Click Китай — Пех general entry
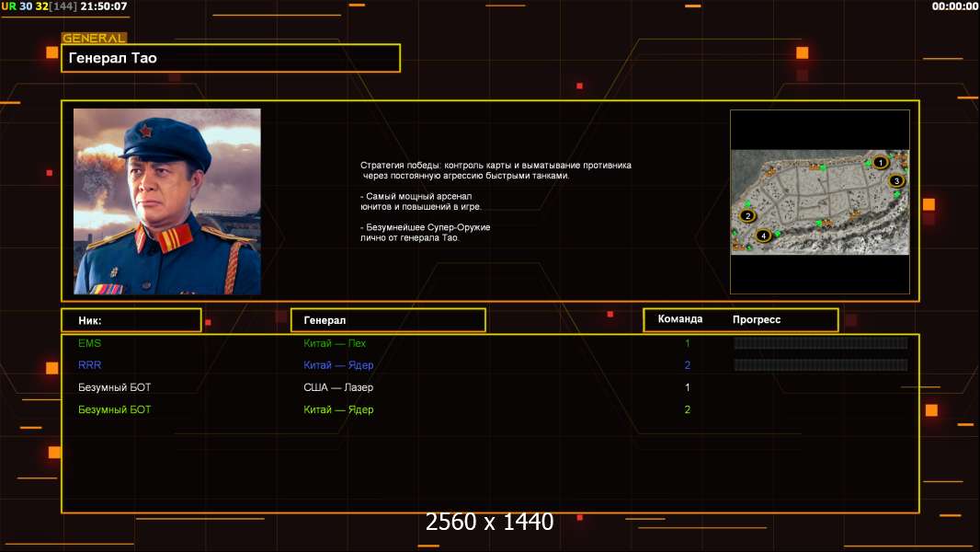Viewport: 980px width, 552px height. click(x=335, y=343)
